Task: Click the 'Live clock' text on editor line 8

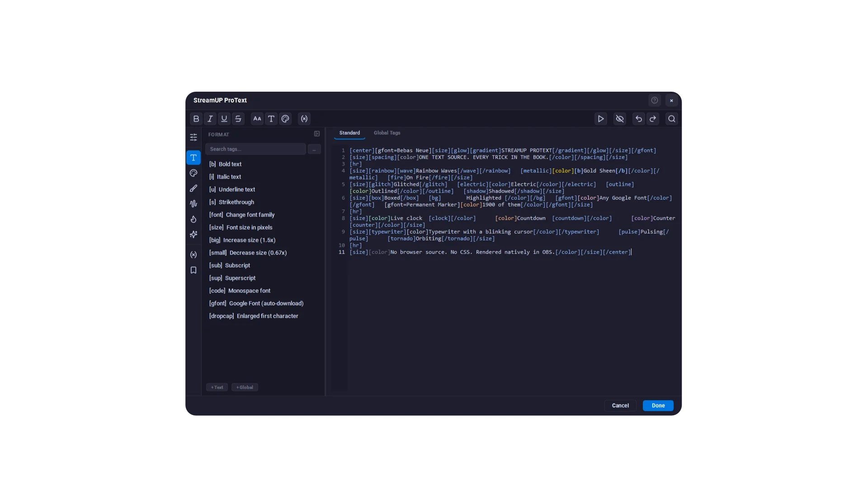Action: pos(406,218)
